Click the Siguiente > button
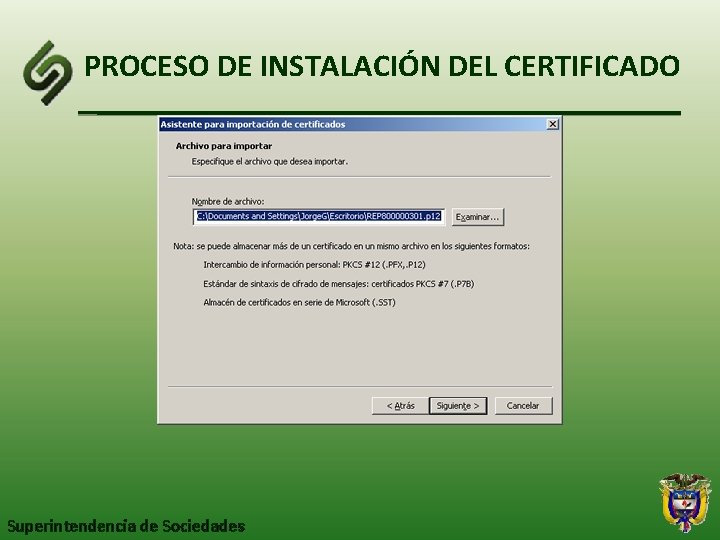Viewport: 720px width, 540px height. pyautogui.click(x=458, y=406)
